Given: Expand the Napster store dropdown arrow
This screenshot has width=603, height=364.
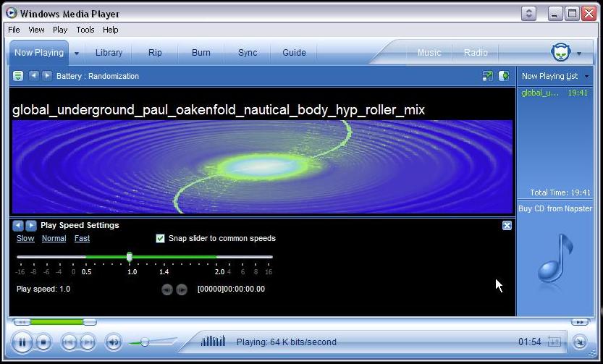Looking at the screenshot, I should (x=579, y=53).
